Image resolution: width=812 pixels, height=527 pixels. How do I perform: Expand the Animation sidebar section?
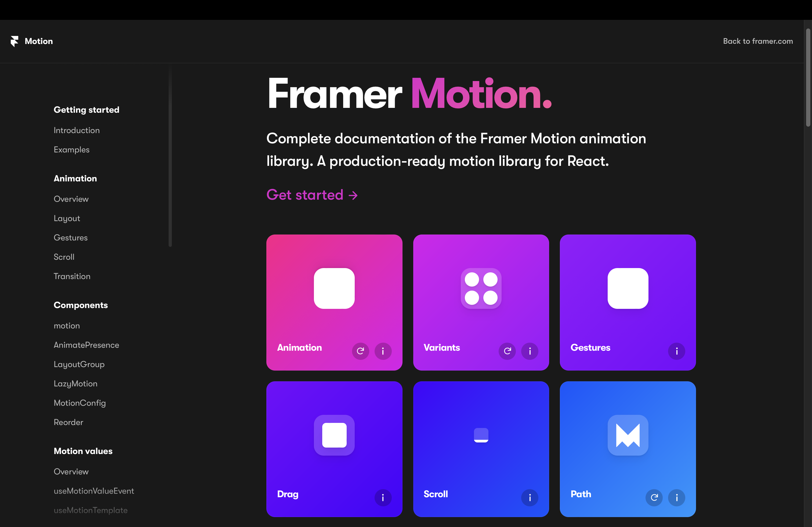(x=75, y=178)
